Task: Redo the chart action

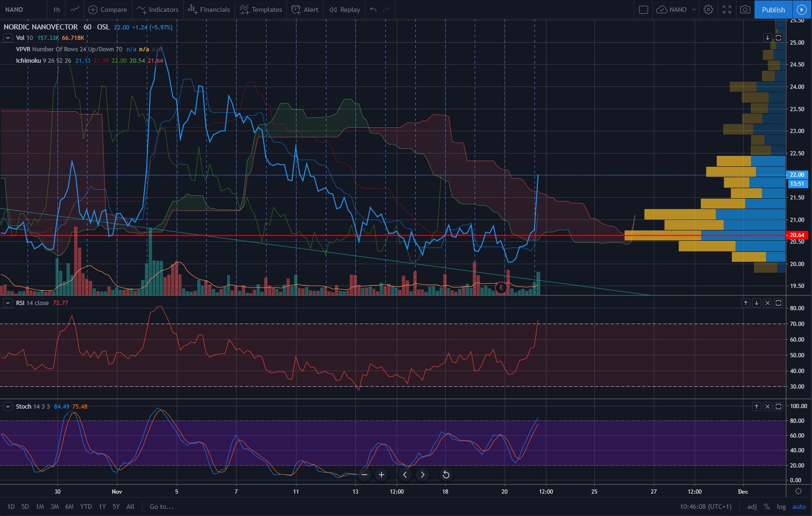Action: point(387,10)
